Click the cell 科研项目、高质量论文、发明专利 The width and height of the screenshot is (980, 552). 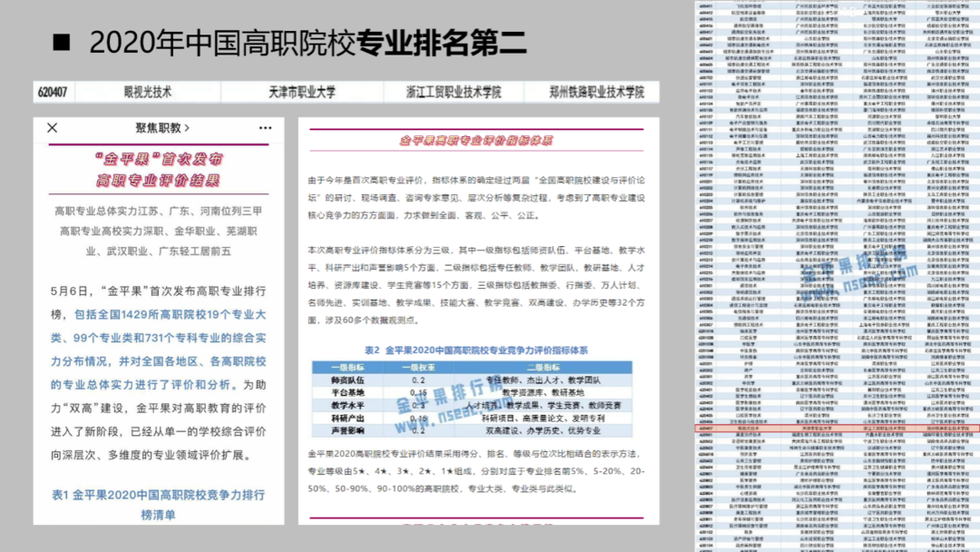pos(544,419)
